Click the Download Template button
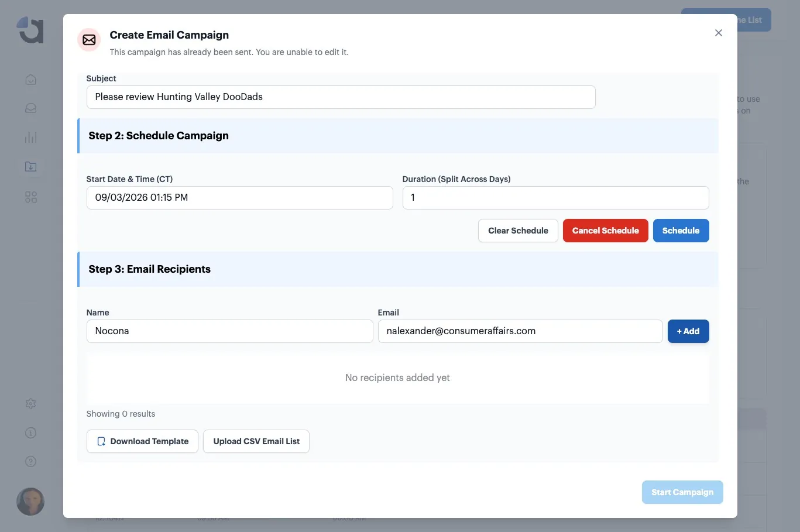This screenshot has width=800, height=532. (x=142, y=441)
